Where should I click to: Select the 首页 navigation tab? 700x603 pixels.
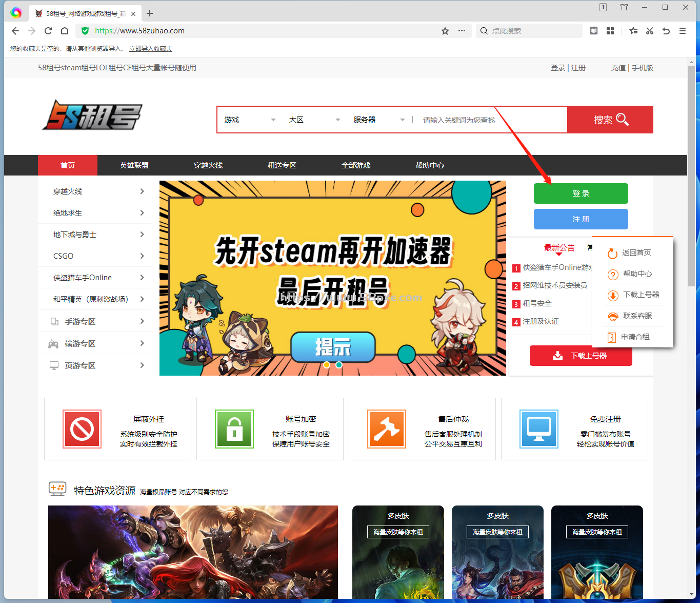pyautogui.click(x=68, y=165)
